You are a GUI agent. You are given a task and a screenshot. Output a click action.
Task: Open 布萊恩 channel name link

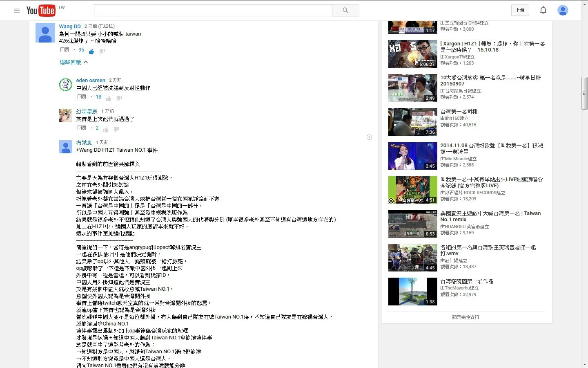tap(84, 142)
